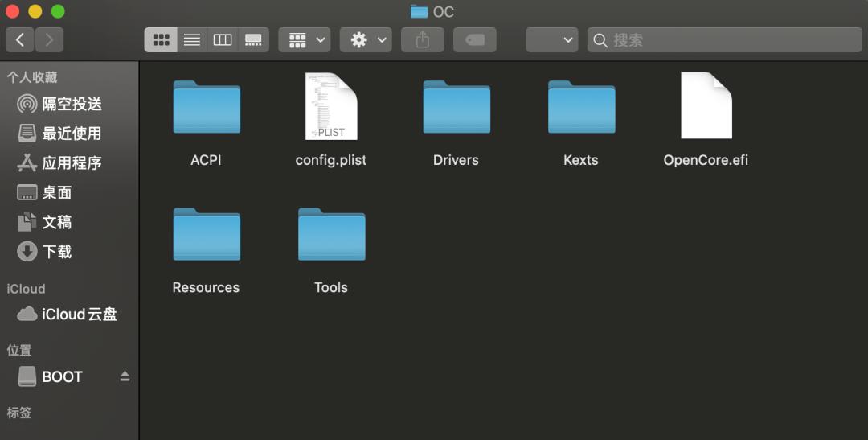Switch to gallery view mode
Screen dimensions: 868x440
point(253,39)
